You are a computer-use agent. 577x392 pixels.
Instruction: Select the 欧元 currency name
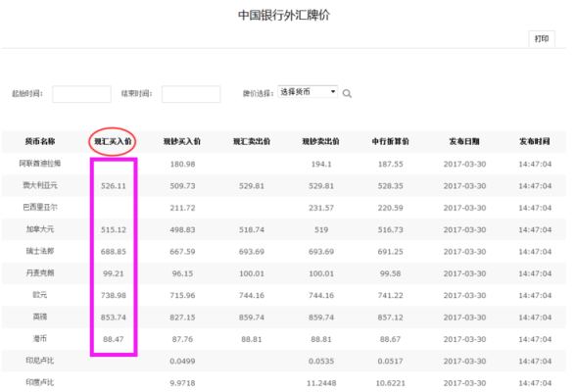click(40, 295)
